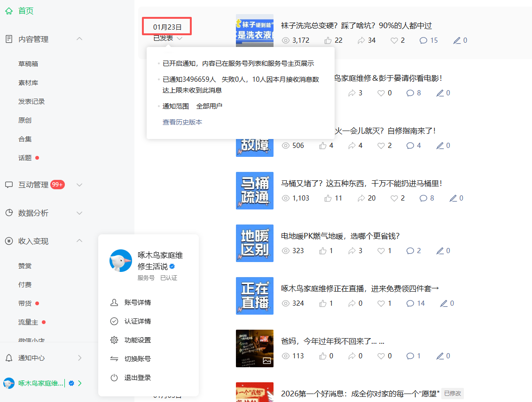Open 付费 under 收入变现
The image size is (532, 402).
click(25, 285)
